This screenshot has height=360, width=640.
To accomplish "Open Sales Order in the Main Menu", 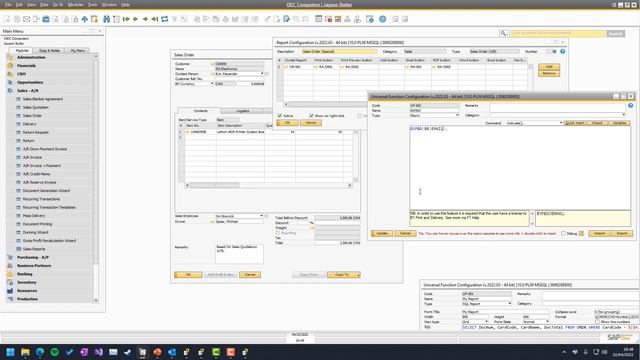I will 32,116.
